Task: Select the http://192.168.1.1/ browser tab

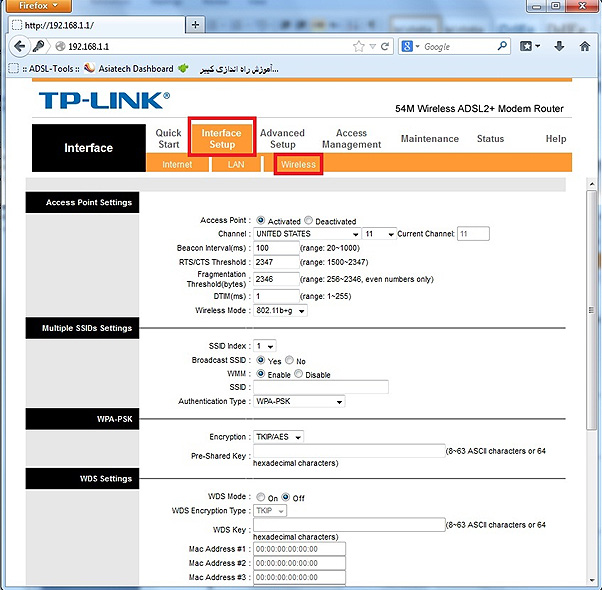Action: 96,25
